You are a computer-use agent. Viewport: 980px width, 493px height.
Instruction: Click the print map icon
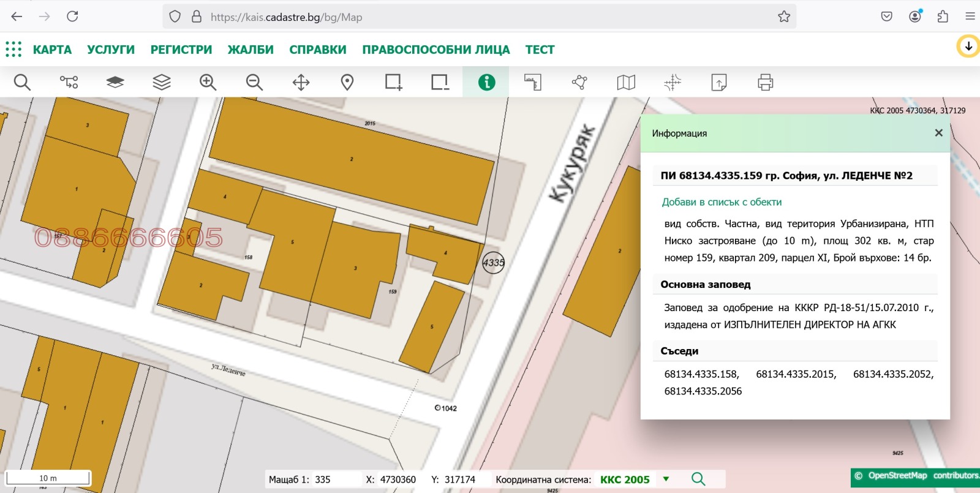[765, 82]
